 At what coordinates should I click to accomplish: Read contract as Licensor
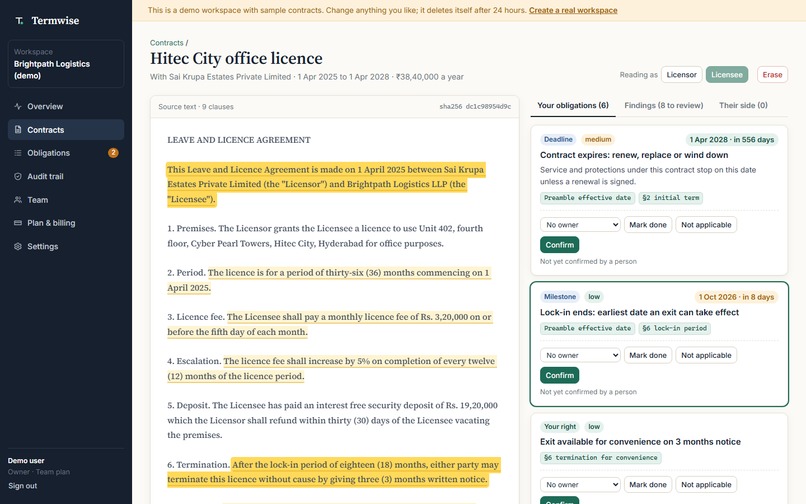682,75
